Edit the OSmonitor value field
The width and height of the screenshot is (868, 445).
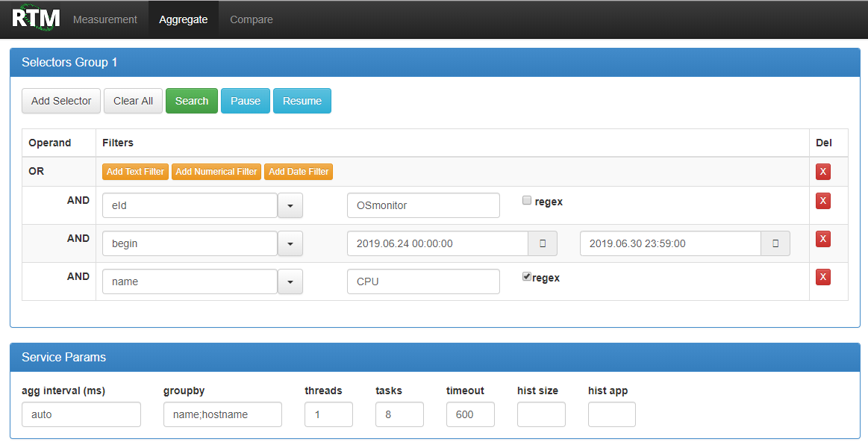(x=423, y=205)
